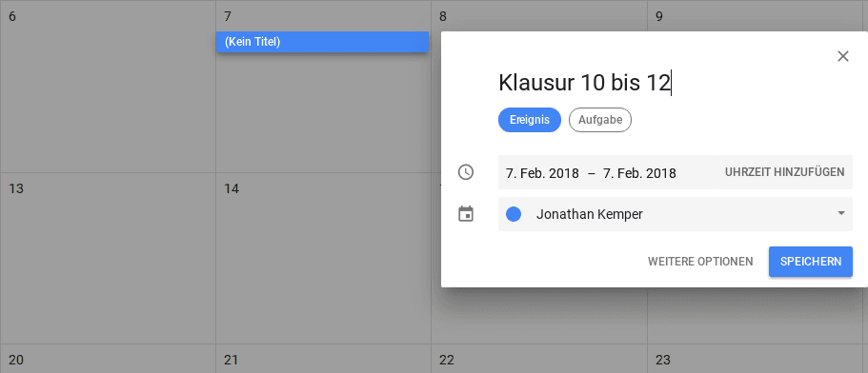Click the start date 7. Feb. 2018
This screenshot has width=868, height=373.
(x=542, y=173)
